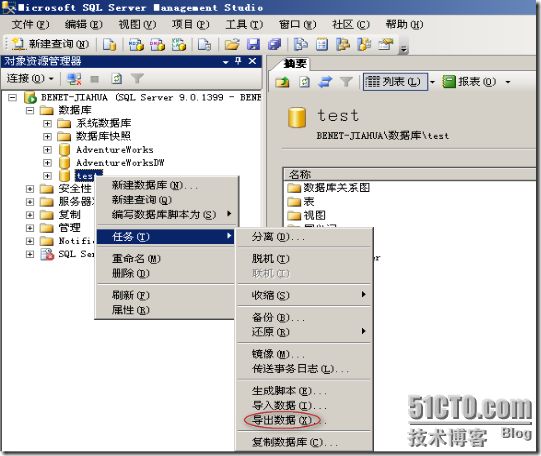Expand the 复制 folder node
This screenshot has width=541, height=456.
(30, 215)
